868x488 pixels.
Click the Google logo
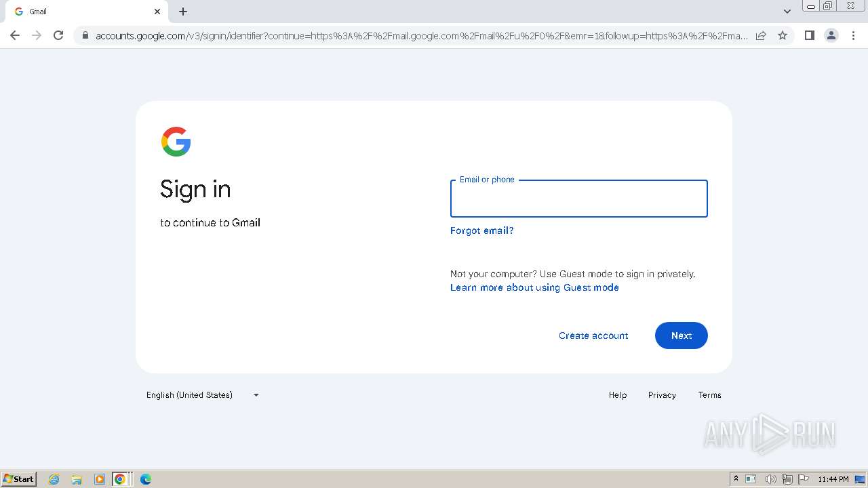[x=176, y=142]
